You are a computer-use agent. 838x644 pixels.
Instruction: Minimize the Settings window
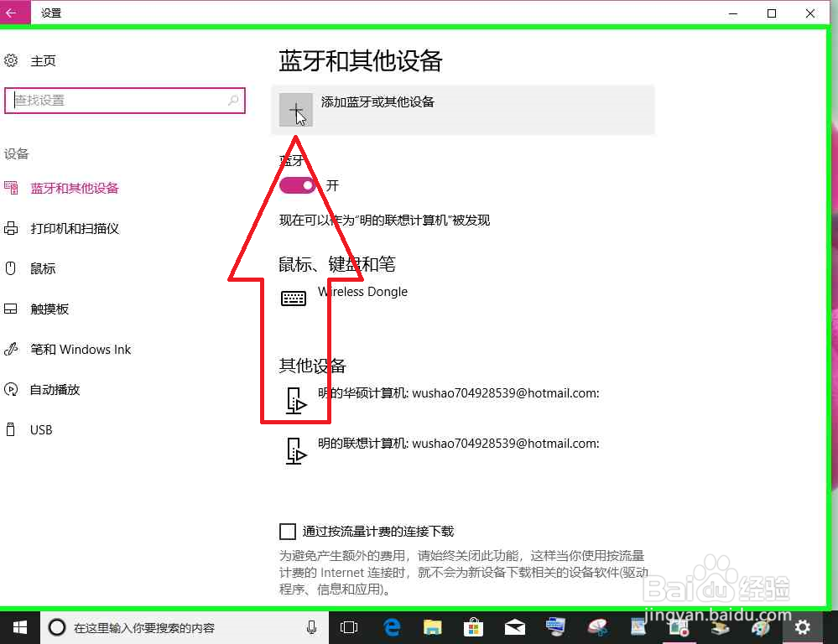click(x=732, y=13)
